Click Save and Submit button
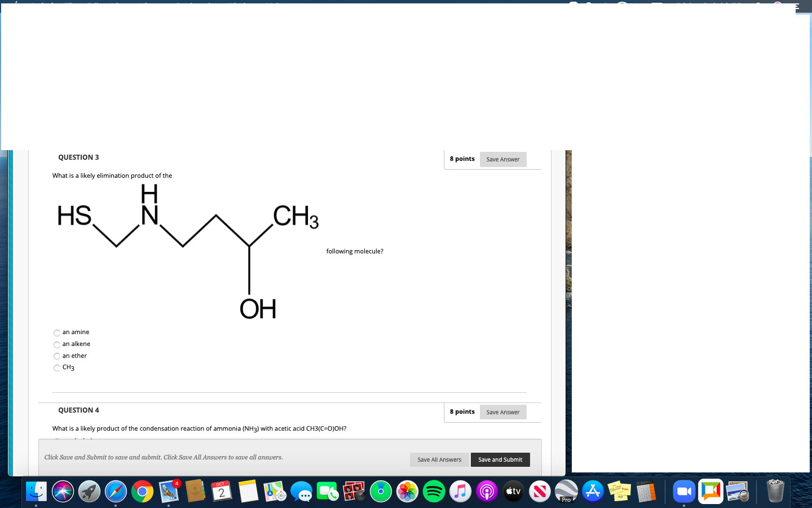 500,460
